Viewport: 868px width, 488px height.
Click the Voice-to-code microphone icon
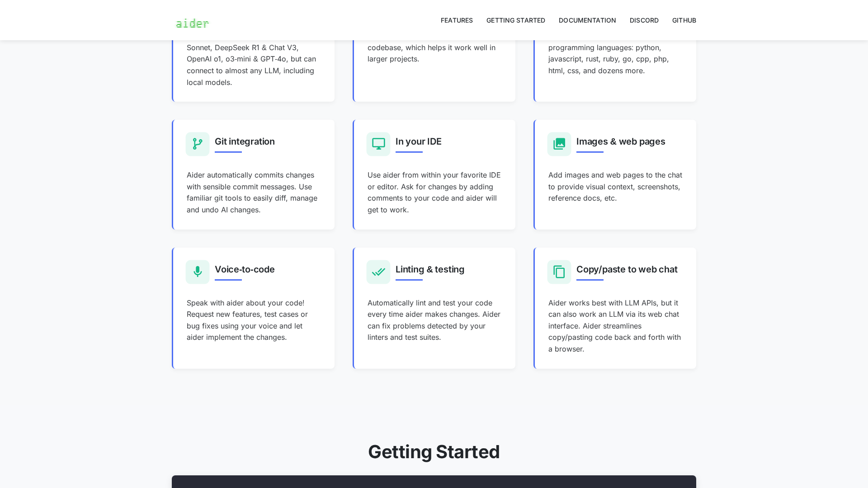click(x=198, y=272)
